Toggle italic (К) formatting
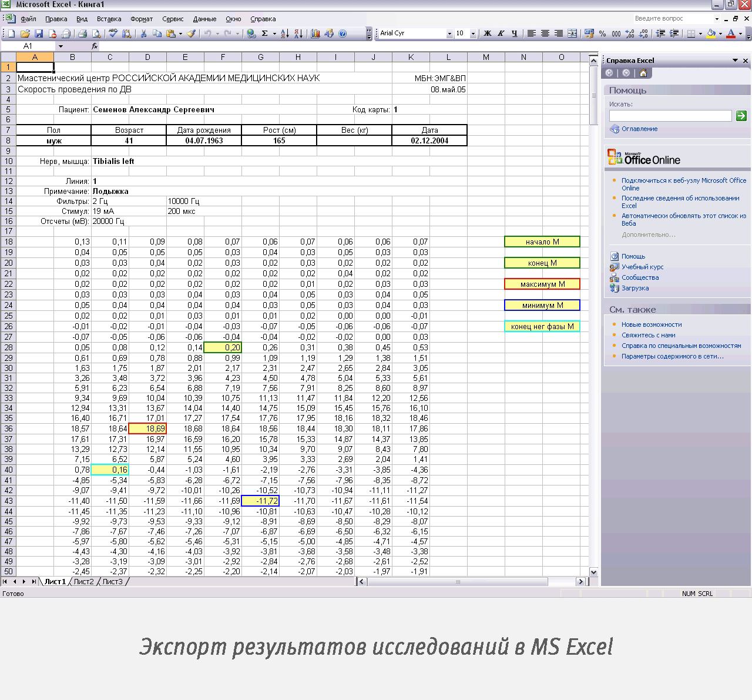 [501, 34]
